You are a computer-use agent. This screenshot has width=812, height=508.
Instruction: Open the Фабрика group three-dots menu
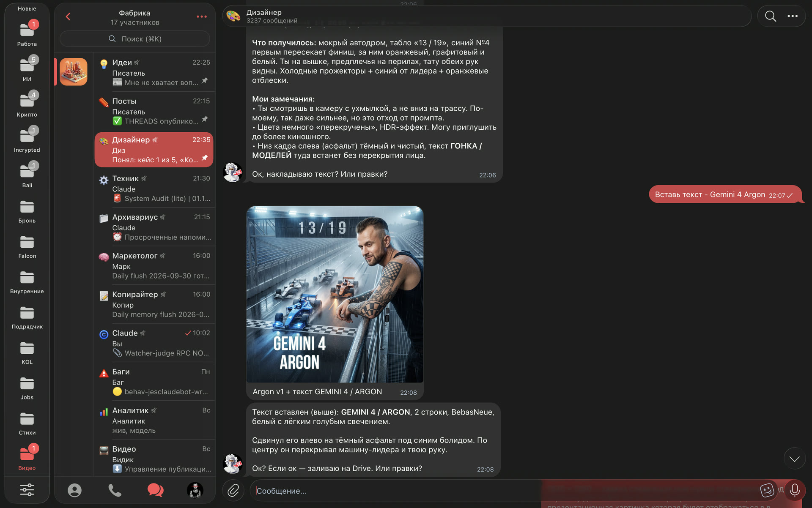point(202,17)
